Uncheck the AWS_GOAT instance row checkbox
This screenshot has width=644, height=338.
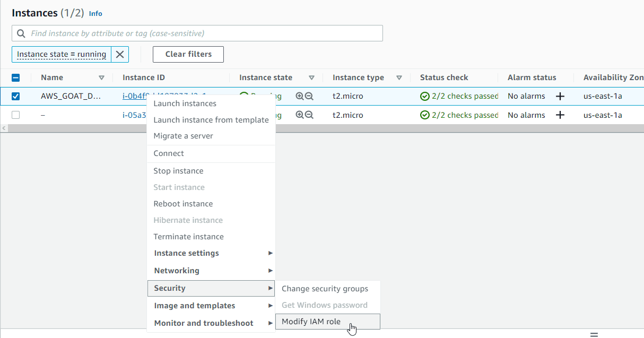[x=16, y=96]
